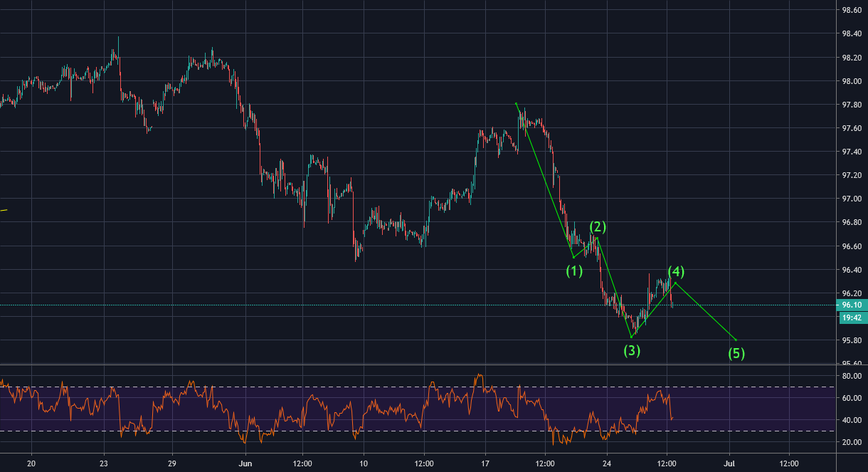Click the bottom time scale
Viewport: 868px width, 472px height.
pos(427,461)
